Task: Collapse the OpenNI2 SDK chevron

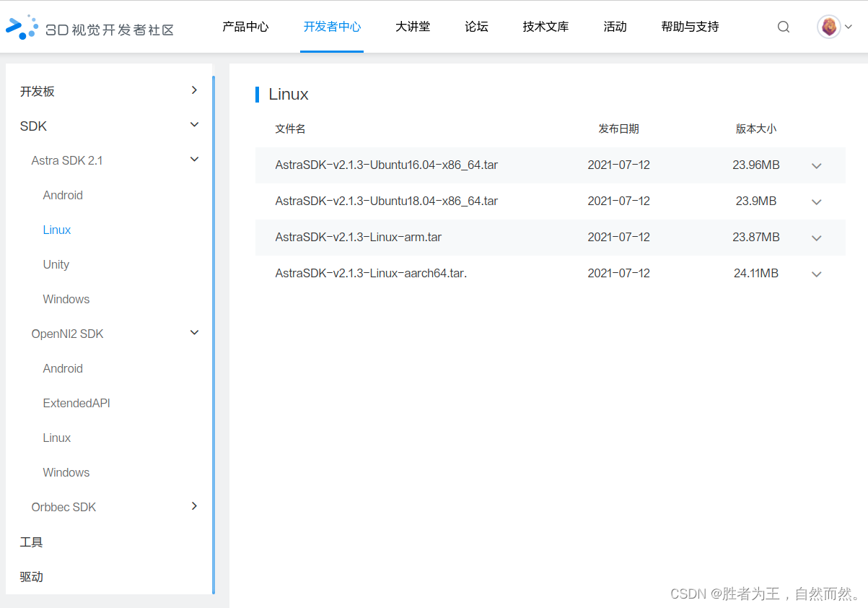Action: coord(194,333)
